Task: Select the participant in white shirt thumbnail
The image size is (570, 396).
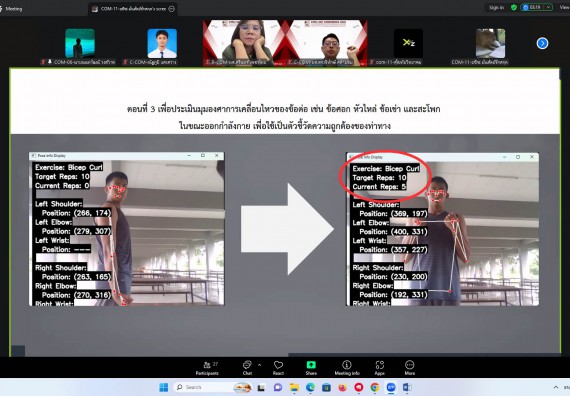Action: coord(162,43)
